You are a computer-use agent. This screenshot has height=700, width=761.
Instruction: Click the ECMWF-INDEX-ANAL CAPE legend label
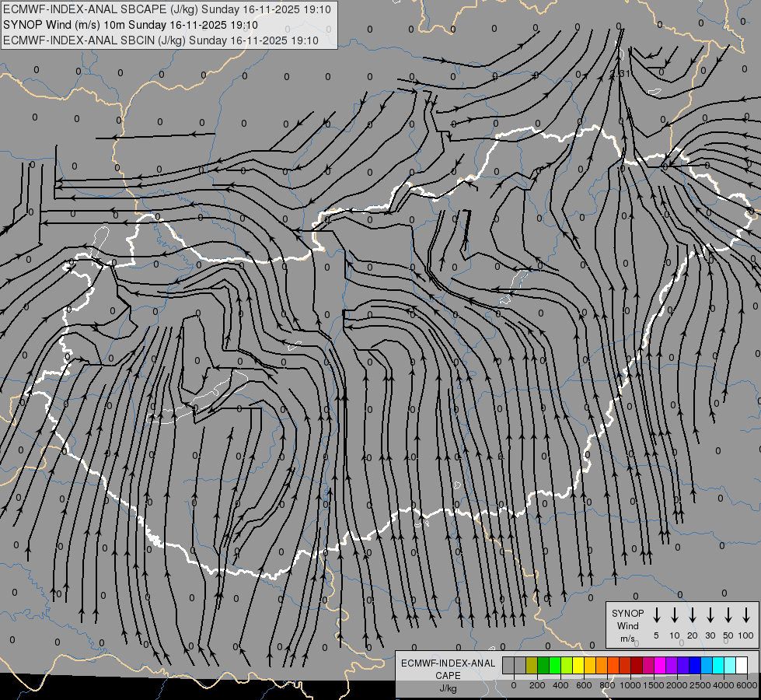point(448,669)
